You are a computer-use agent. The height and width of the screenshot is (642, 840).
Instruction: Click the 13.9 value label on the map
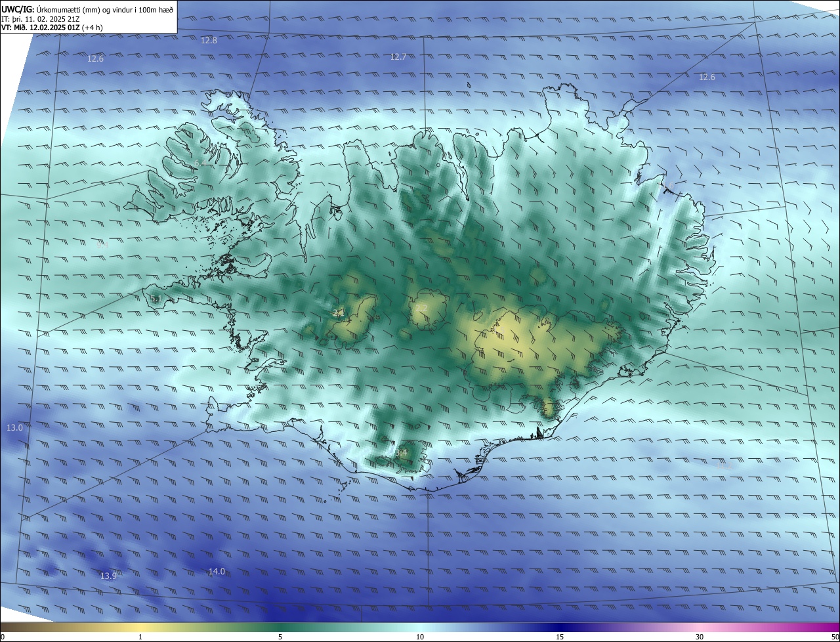tap(108, 576)
